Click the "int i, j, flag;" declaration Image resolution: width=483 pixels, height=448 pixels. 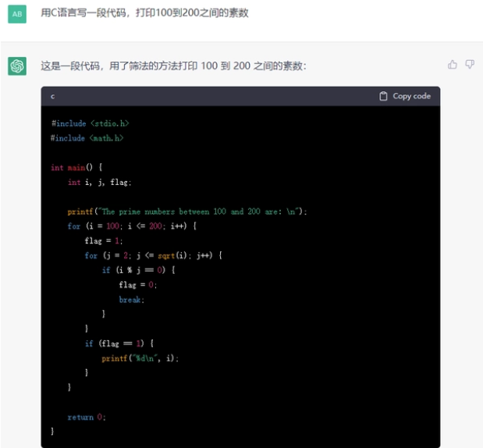tap(100, 183)
